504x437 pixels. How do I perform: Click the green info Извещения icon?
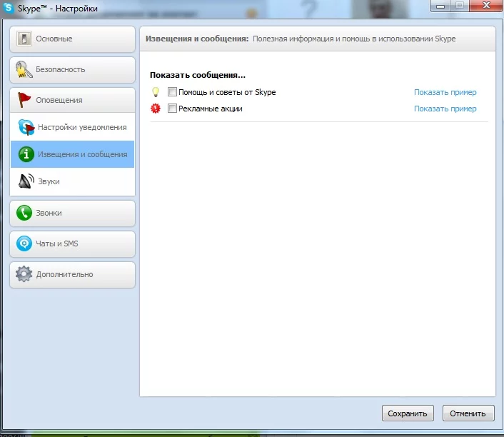(x=26, y=154)
